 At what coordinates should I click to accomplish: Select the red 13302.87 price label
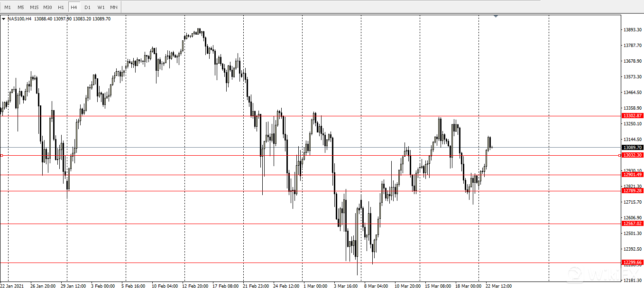point(633,116)
